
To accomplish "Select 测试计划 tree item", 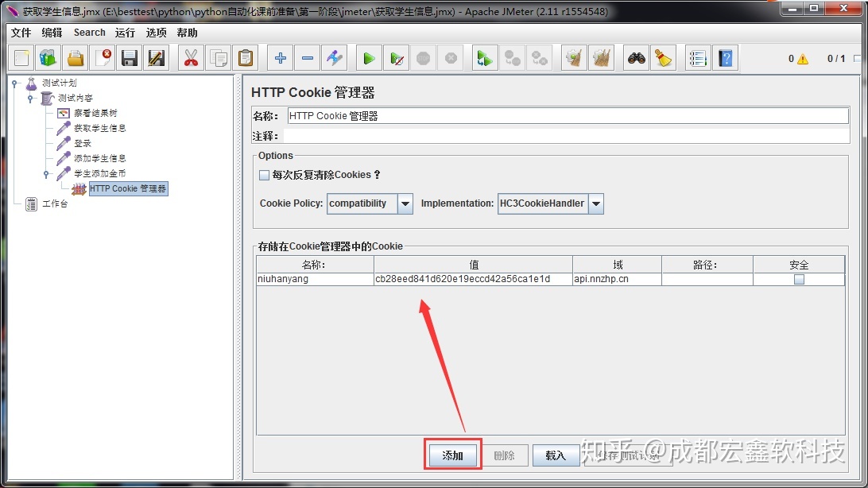I will [x=60, y=83].
